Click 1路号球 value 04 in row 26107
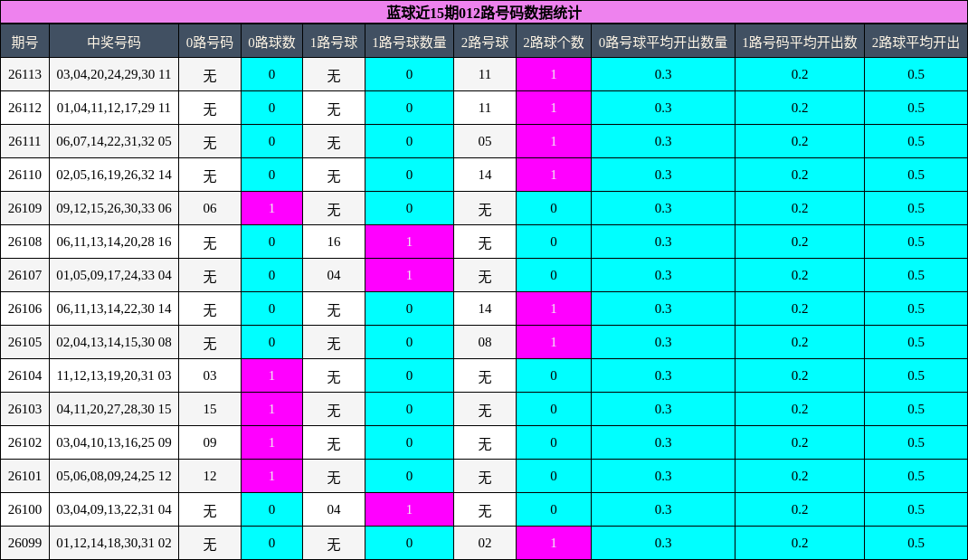The image size is (968, 560). [333, 275]
